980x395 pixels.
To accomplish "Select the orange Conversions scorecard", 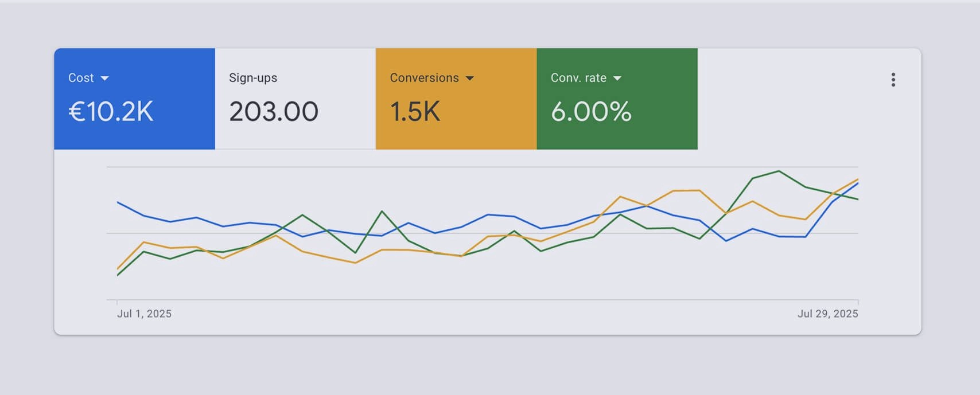I will pyautogui.click(x=456, y=99).
